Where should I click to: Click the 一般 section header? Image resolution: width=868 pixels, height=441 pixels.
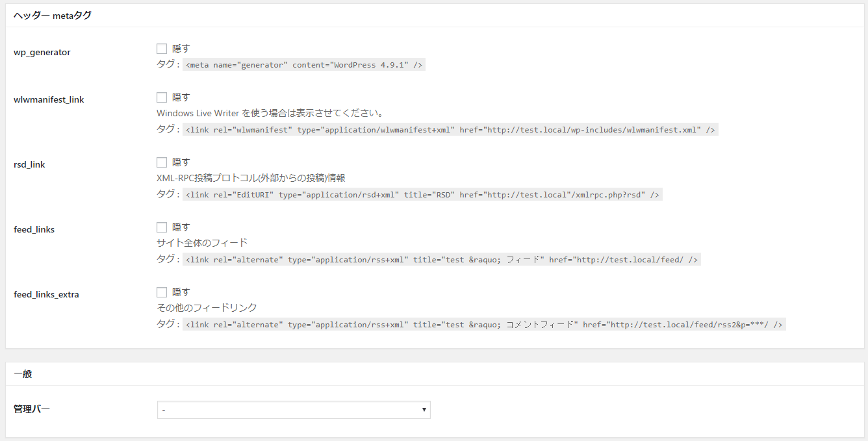(23, 374)
